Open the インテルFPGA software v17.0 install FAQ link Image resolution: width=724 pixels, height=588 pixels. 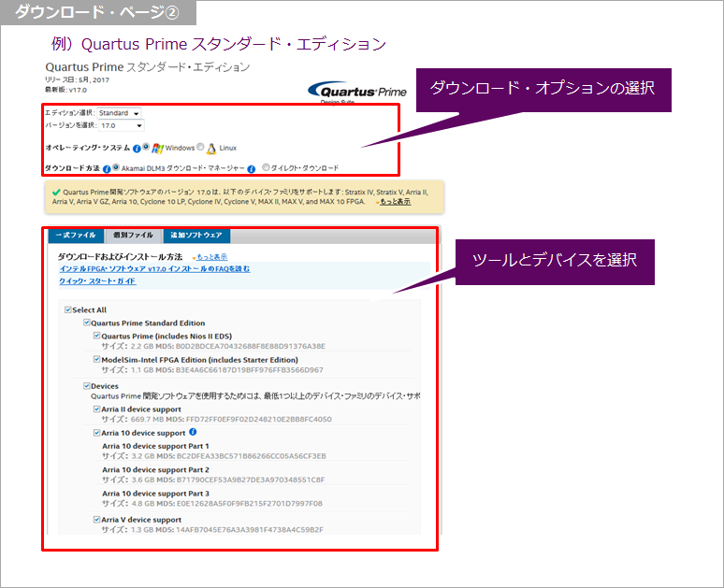[x=154, y=269]
